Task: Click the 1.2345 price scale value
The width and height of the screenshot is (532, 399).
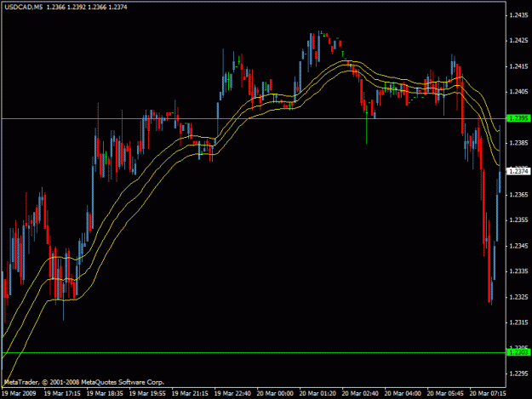Action: pyautogui.click(x=518, y=246)
